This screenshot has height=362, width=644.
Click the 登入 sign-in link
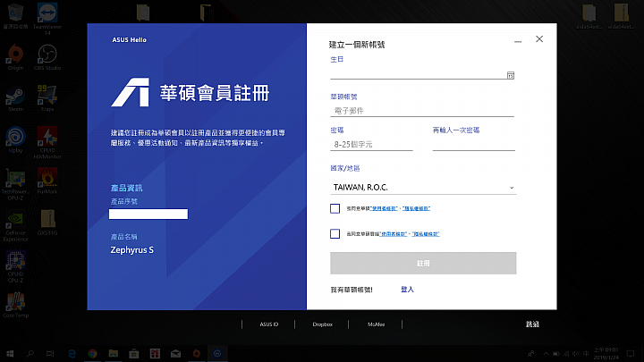[407, 290]
